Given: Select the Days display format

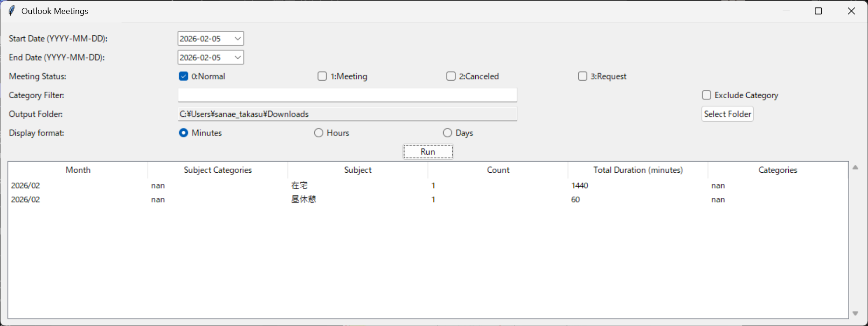Looking at the screenshot, I should (x=447, y=133).
